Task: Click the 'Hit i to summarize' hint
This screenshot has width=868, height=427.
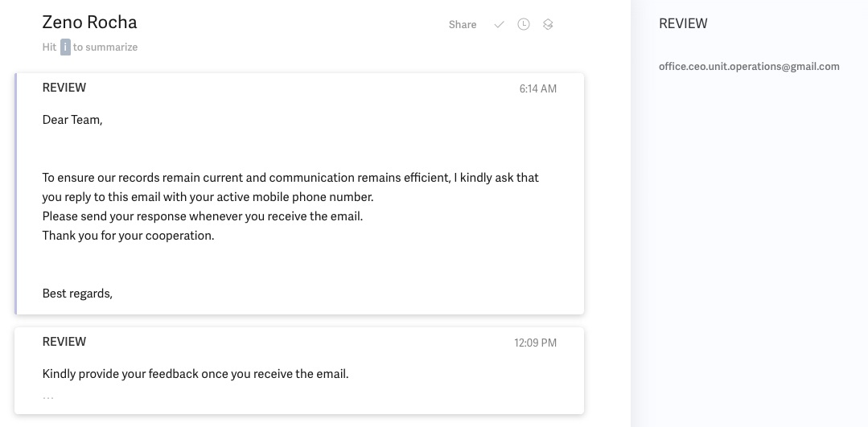Action: [90, 47]
